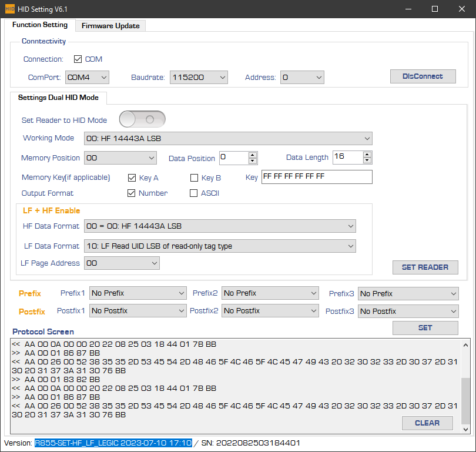Increase the Data Length value by one
Viewport: 476px width, 452px height.
tap(367, 155)
